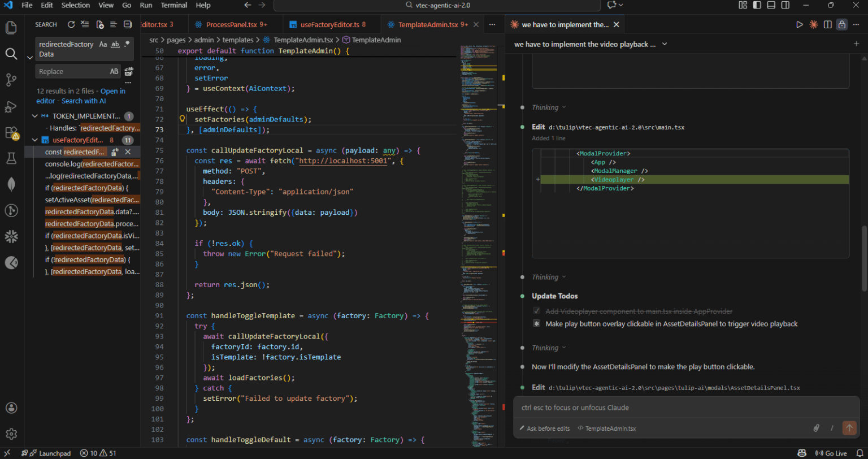Viewport: 868px width, 459px height.
Task: Expand first Thinking section above main.tsx edit
Action: pos(548,107)
